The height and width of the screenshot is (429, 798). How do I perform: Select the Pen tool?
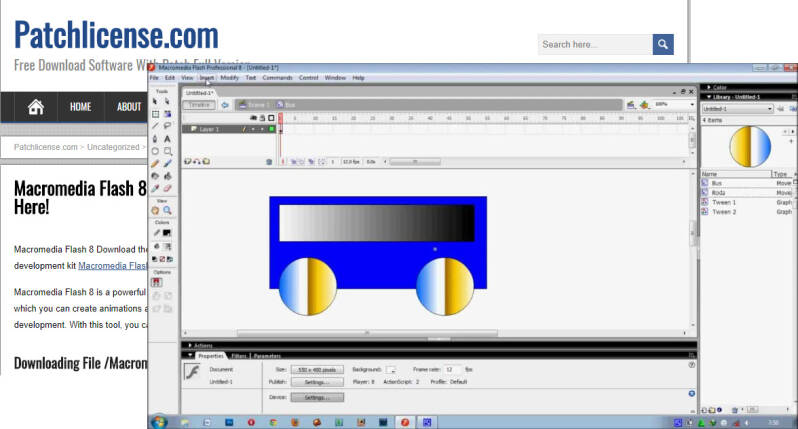coord(156,138)
